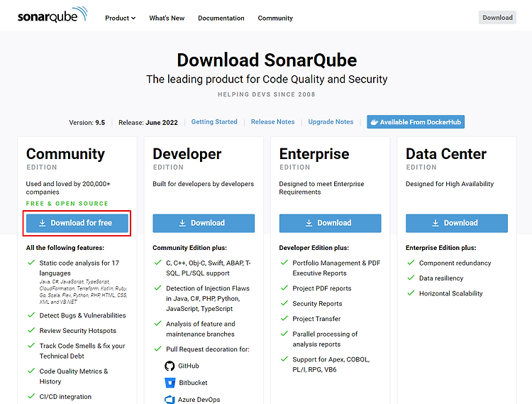
Task: Click checkmark beside Analysis of feature branches
Action: [x=157, y=323]
